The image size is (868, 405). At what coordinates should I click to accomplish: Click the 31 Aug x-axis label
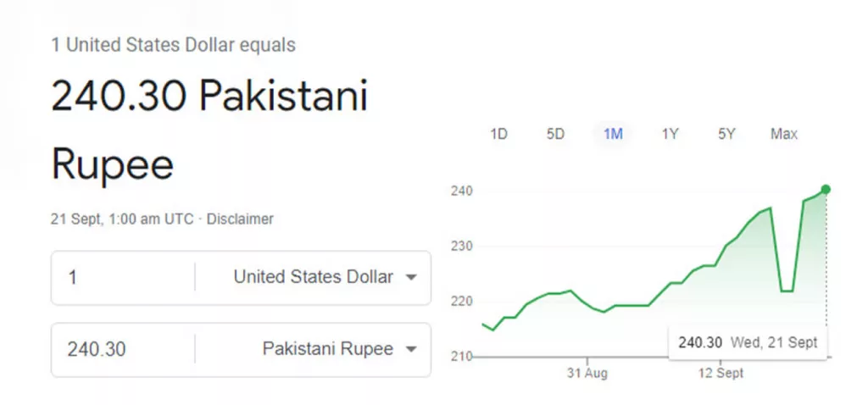587,374
